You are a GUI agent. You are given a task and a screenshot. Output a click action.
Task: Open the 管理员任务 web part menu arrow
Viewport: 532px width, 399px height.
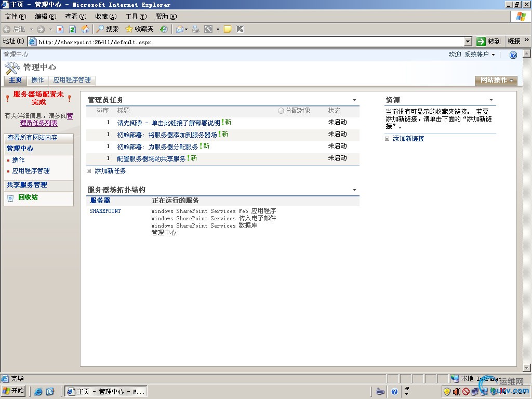(354, 100)
